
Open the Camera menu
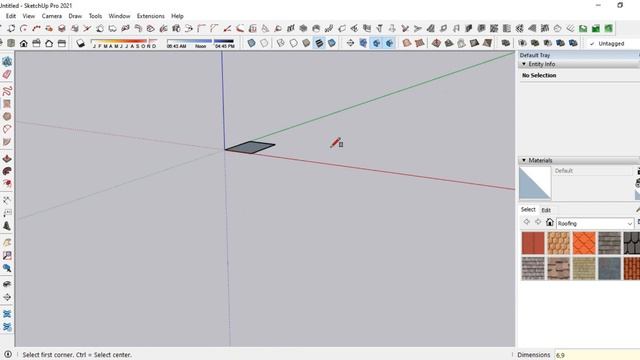click(52, 16)
